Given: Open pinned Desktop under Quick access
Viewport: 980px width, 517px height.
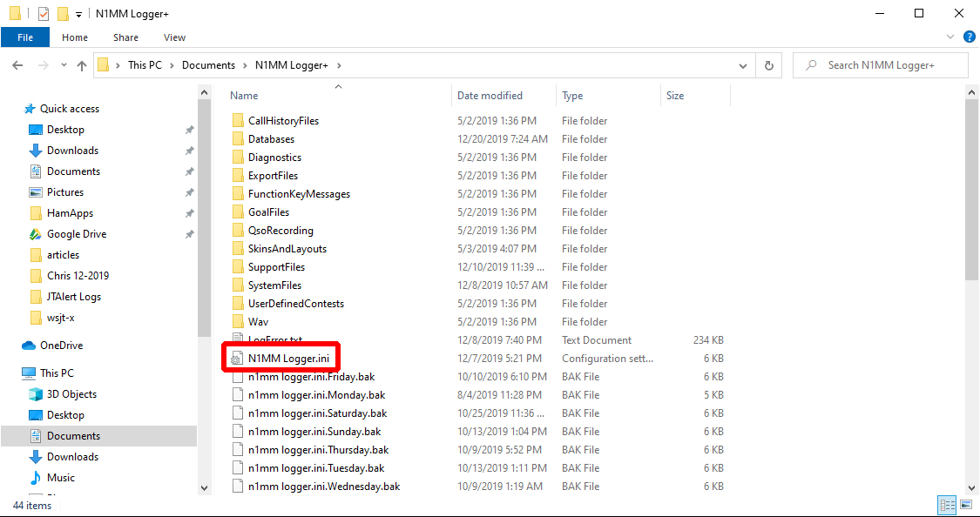Looking at the screenshot, I should [65, 130].
